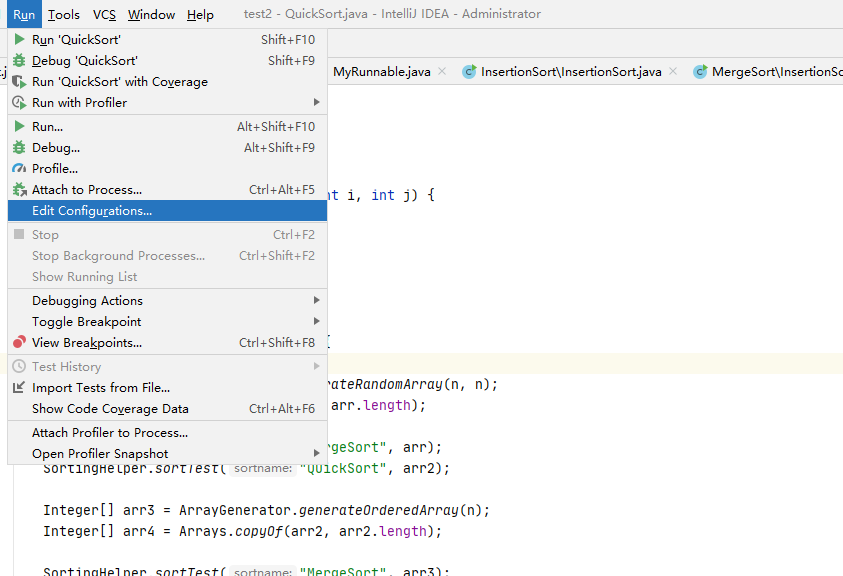The image size is (843, 576).
Task: Expand the Debugging Actions submenu arrow
Action: tap(317, 300)
